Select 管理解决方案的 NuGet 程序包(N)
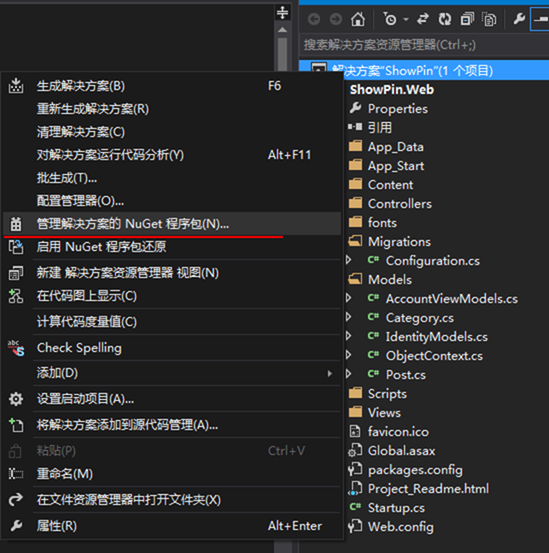 point(172,224)
